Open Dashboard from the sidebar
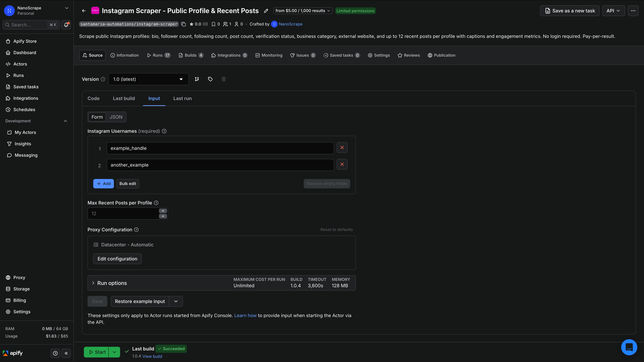Viewport: 644px width, 362px height. 37,53
